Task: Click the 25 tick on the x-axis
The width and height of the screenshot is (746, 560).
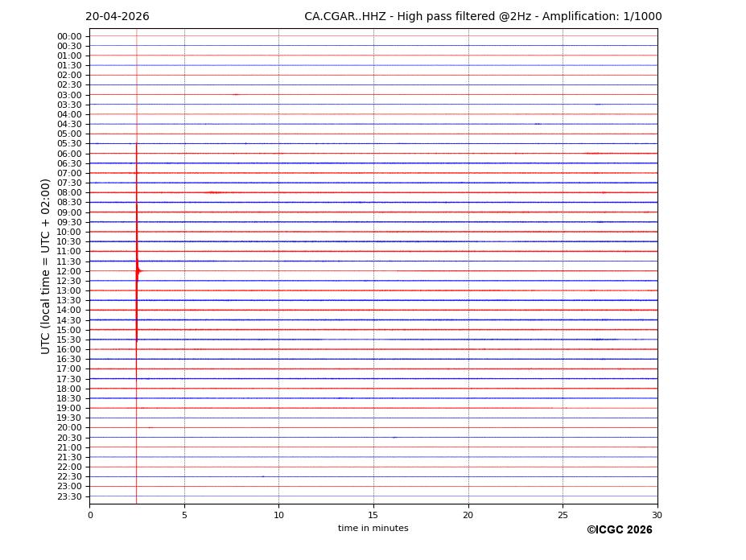Action: [x=563, y=515]
